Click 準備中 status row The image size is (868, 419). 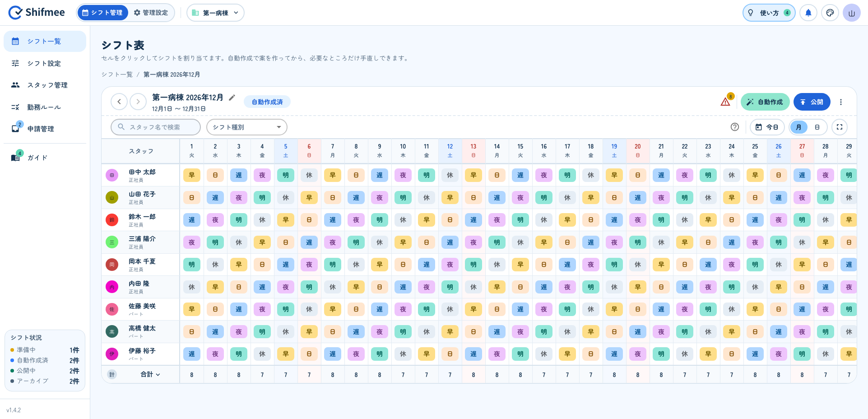pos(45,350)
